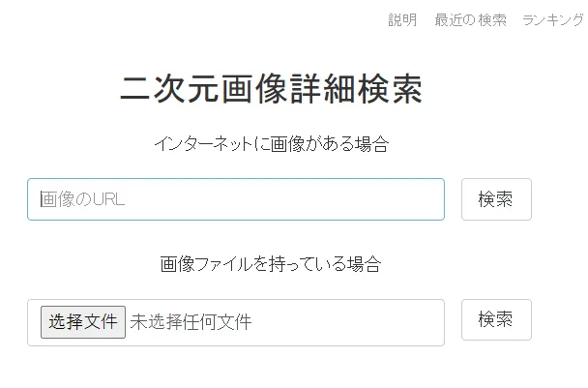Open the ランキング link
588x388 pixels.
coord(553,20)
